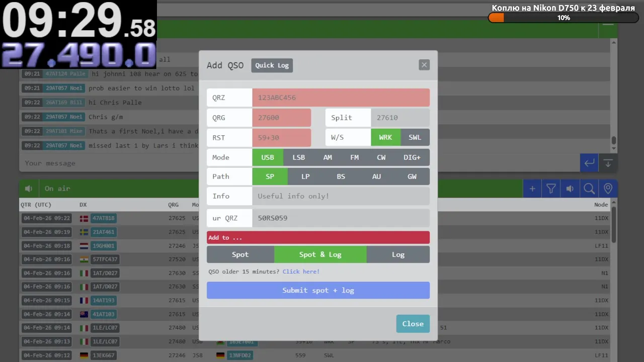The image size is (644, 362).
Task: Follow the 'Click here!' link
Action: pyautogui.click(x=301, y=271)
